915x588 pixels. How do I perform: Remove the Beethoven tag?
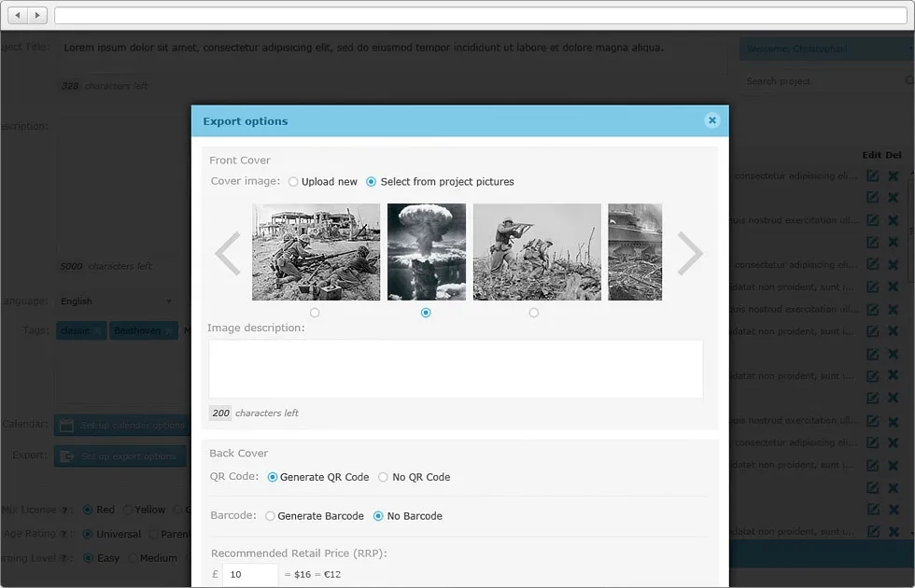(x=169, y=330)
